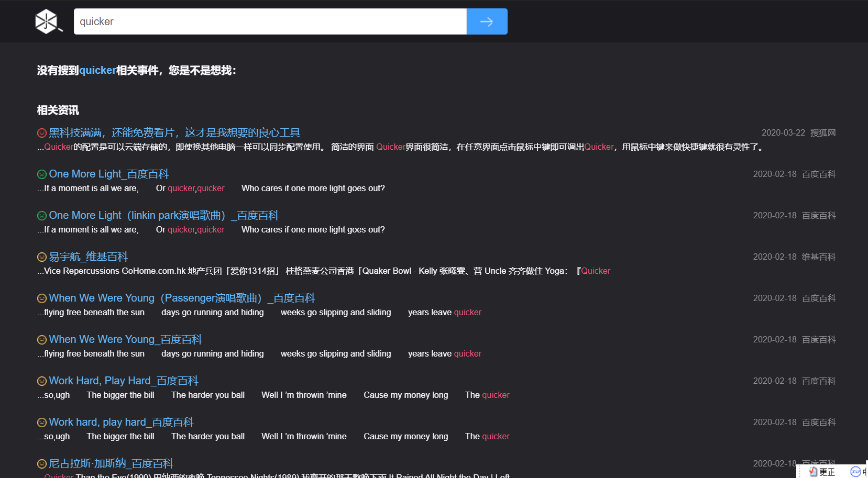Click the 更正 button in the input method bar
The image size is (868, 478).
click(822, 472)
